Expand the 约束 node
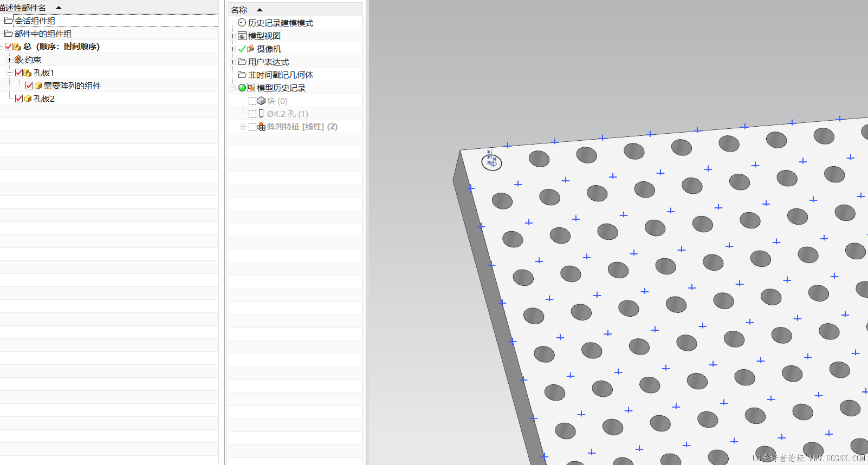 click(x=9, y=60)
